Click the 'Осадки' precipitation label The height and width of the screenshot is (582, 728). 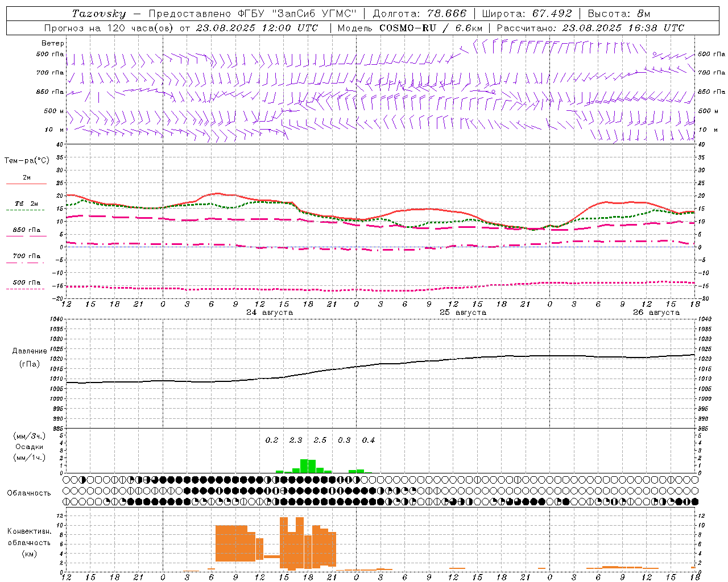pyautogui.click(x=29, y=447)
